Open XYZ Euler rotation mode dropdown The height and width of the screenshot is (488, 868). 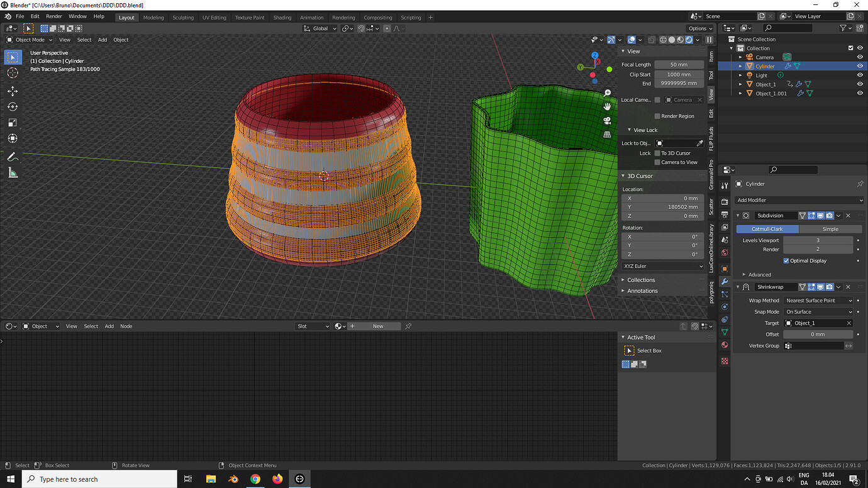click(663, 266)
